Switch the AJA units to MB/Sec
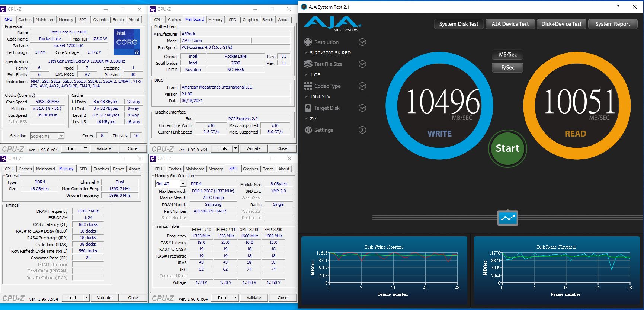The height and width of the screenshot is (310, 644). click(x=508, y=54)
